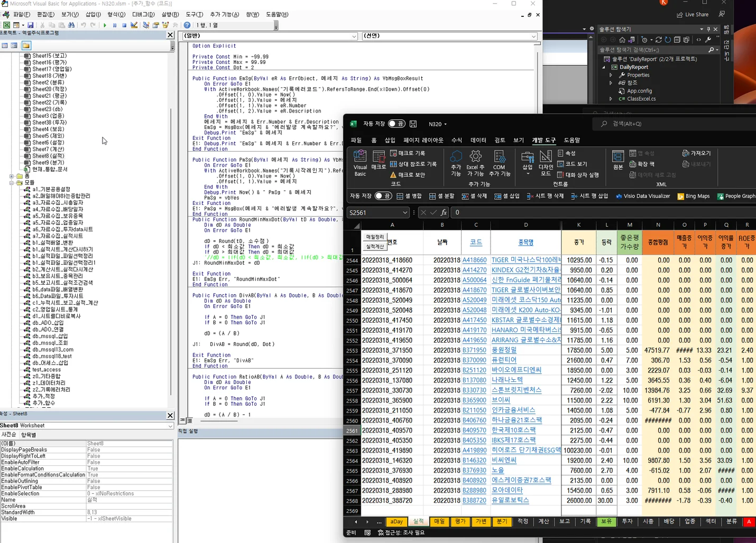This screenshot has width=756, height=543.
Task: Click 속성 (Properties) in Controls group
Action: (x=567, y=153)
